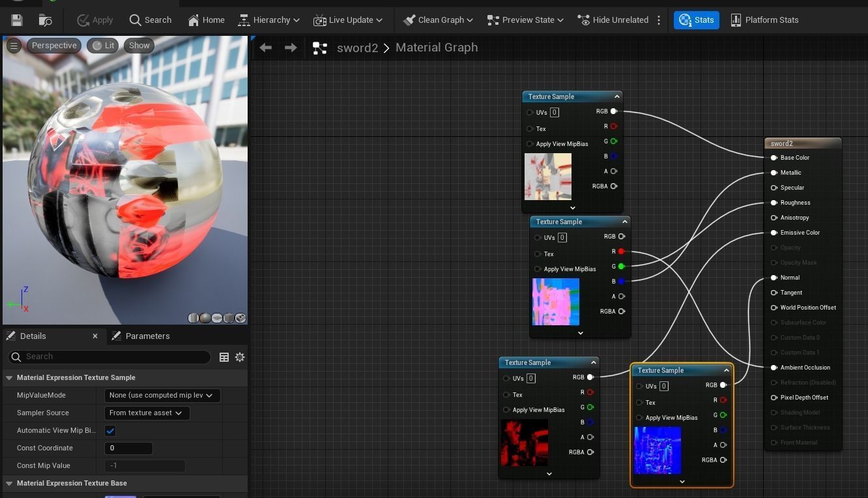Open the viewport Show menu
Viewport: 868px width, 498px height.
139,46
